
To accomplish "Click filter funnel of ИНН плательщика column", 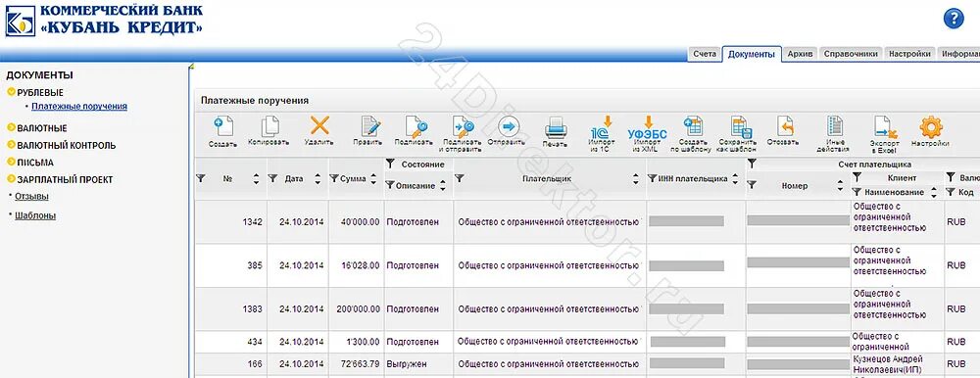I will [652, 178].
